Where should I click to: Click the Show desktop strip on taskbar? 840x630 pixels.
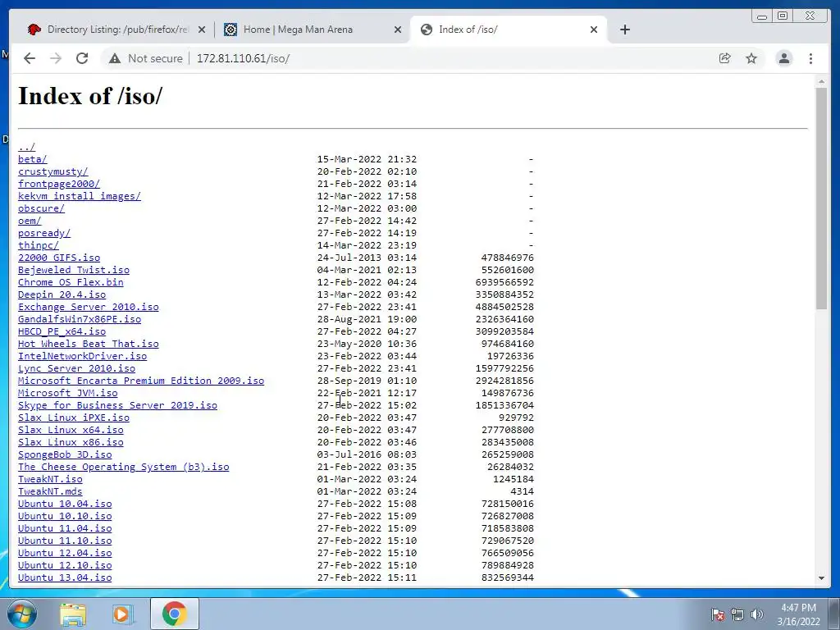(x=834, y=614)
